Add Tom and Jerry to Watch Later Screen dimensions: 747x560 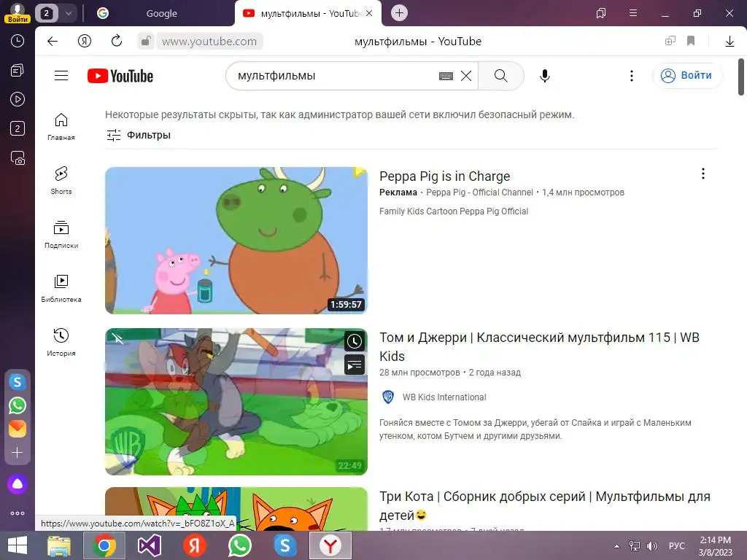(355, 341)
